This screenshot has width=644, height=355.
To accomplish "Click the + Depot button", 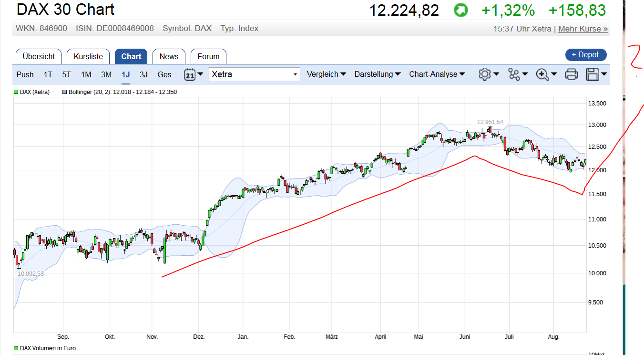I will pyautogui.click(x=585, y=55).
